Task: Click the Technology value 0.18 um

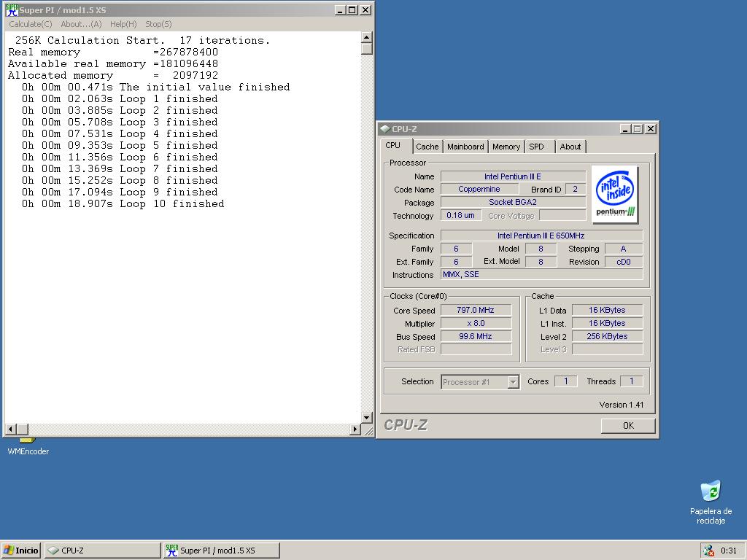Action: tap(460, 215)
